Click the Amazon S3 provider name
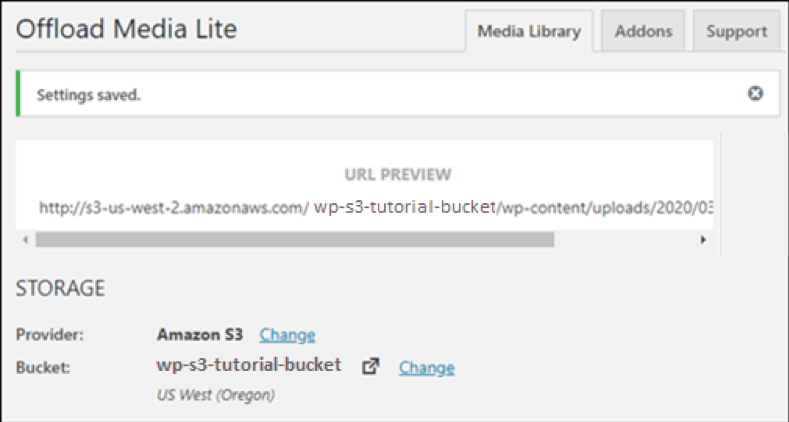This screenshot has width=789, height=422. click(200, 334)
